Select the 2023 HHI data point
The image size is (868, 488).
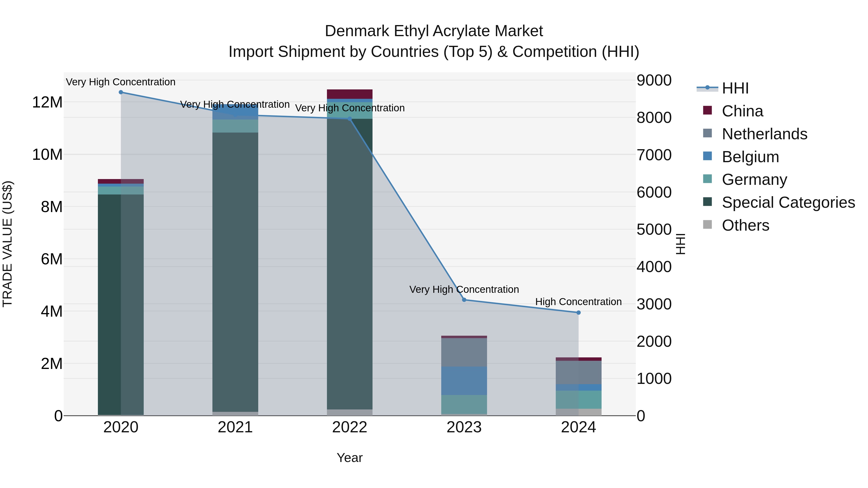[464, 300]
